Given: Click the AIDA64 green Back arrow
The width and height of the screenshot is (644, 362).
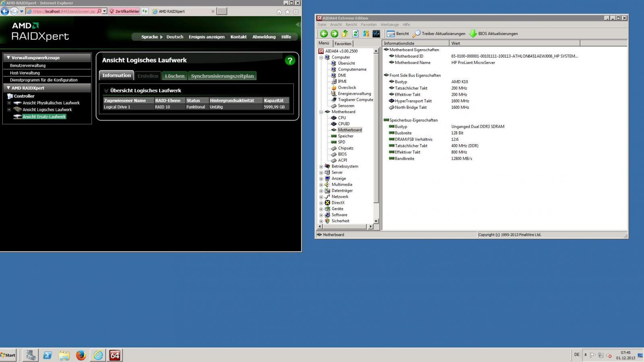Looking at the screenshot, I should coord(324,34).
